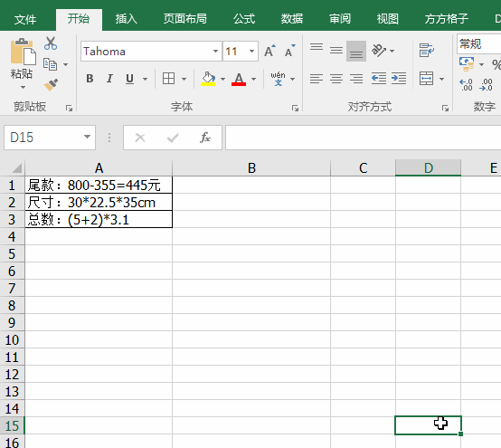Select cell with 总数：(5+2)*3.1
The width and height of the screenshot is (501, 448).
pos(99,219)
